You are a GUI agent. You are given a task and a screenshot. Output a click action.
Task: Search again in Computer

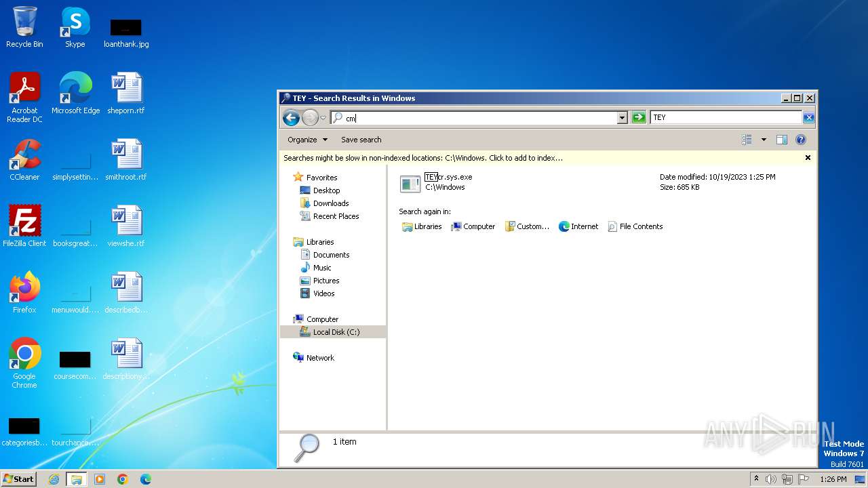[473, 226]
